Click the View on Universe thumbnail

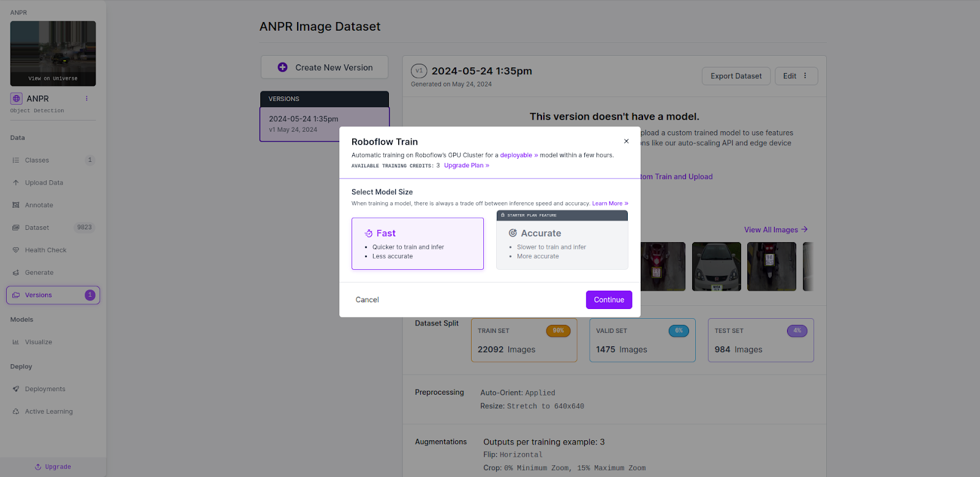(53, 53)
